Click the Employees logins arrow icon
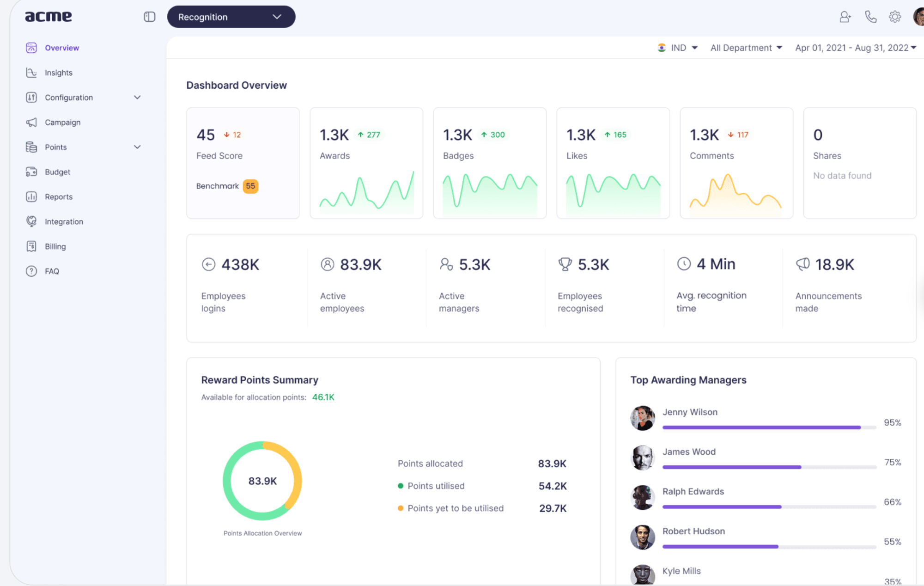This screenshot has width=924, height=586. 209,264
